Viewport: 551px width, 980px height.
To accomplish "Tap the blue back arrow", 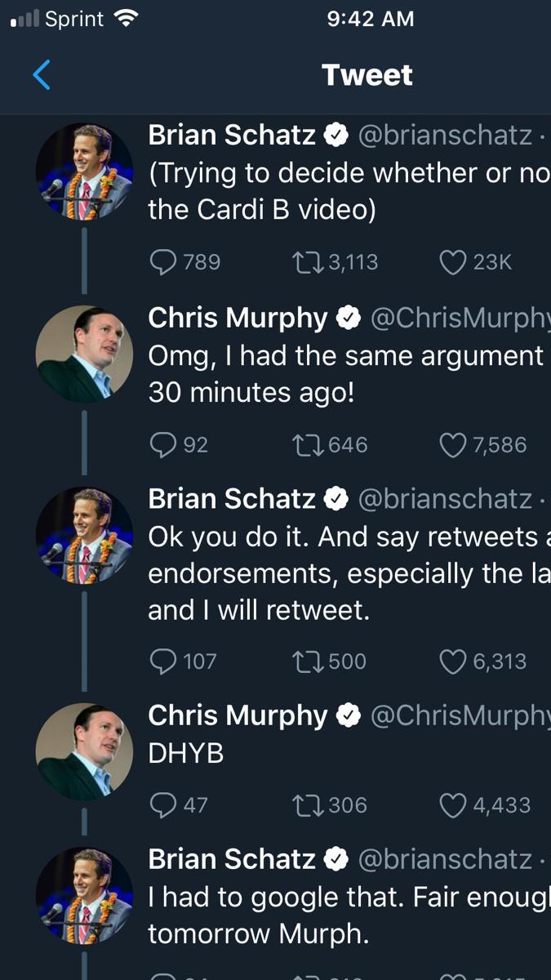I will coord(42,75).
